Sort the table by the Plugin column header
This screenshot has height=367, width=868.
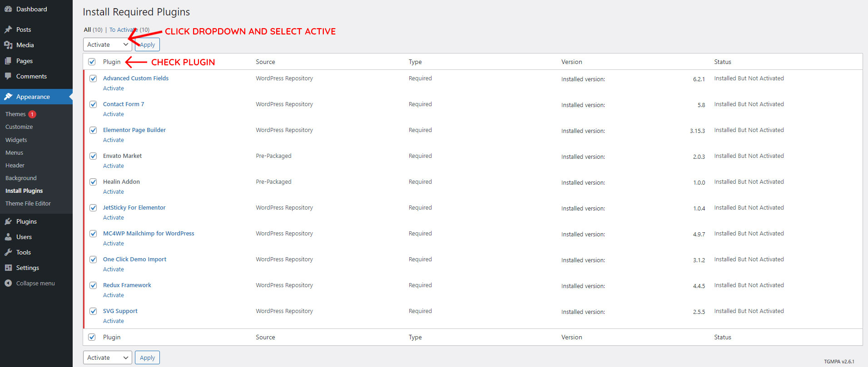click(x=112, y=62)
